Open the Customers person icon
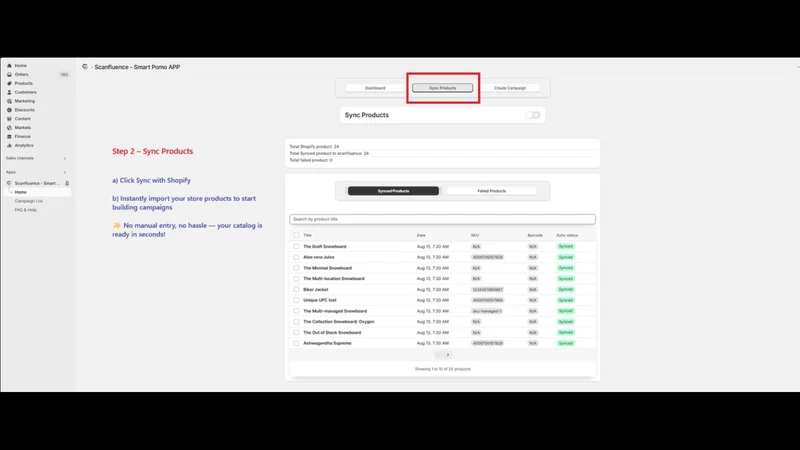The width and height of the screenshot is (800, 450). point(9,92)
